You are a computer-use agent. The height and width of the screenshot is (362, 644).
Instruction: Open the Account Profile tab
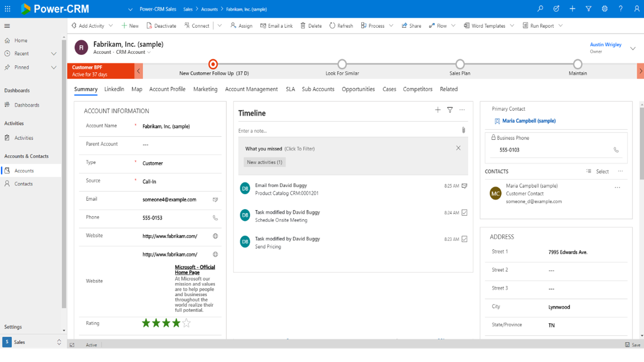(168, 89)
